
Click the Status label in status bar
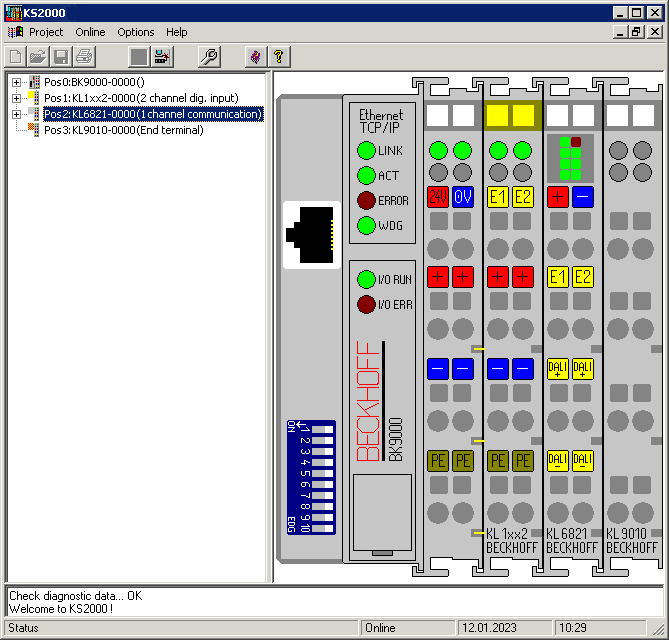point(181,628)
